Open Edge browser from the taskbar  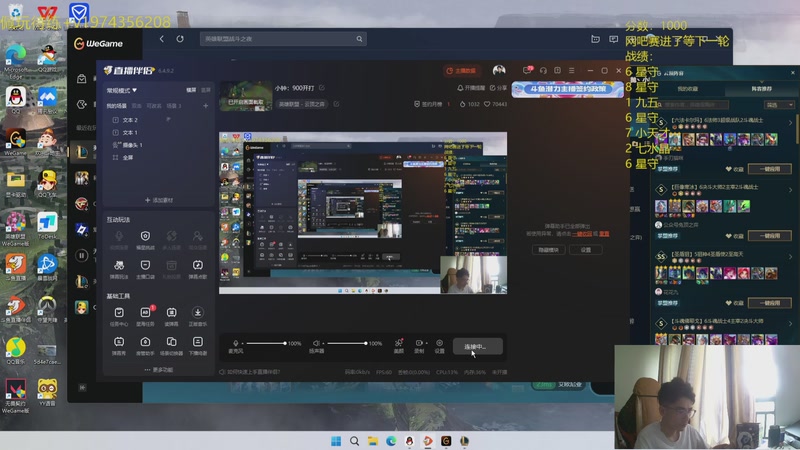(391, 441)
